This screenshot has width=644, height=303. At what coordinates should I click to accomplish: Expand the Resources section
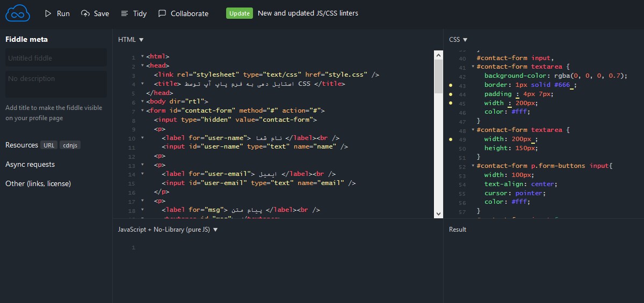pos(21,145)
